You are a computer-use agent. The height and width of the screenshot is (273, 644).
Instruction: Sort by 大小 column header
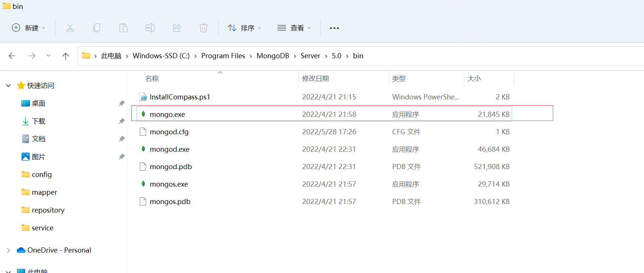coord(474,78)
